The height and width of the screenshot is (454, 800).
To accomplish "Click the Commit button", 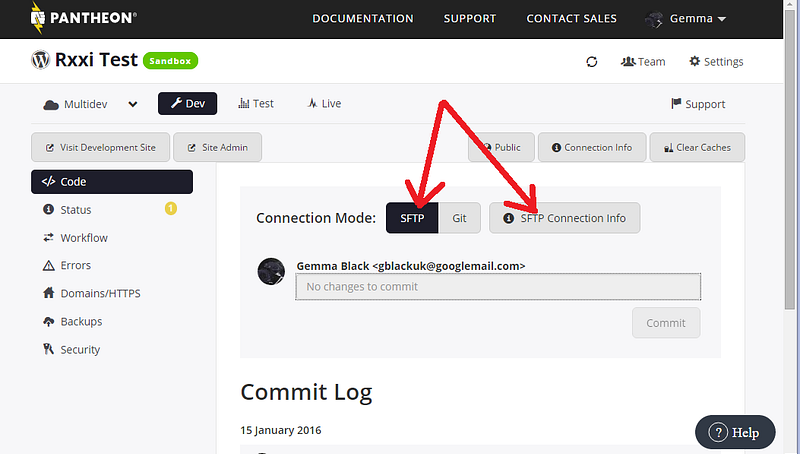I will point(666,323).
